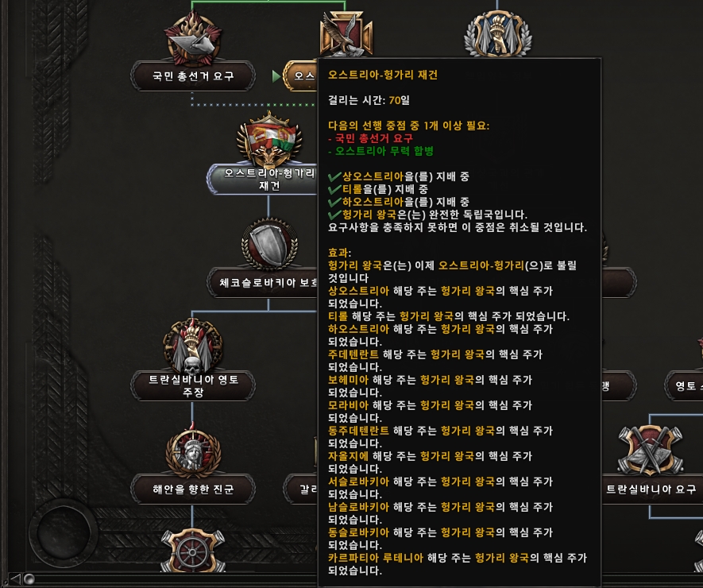The height and width of the screenshot is (588, 703).
Task: Click the 영토 focus label at right edge
Action: coord(684,385)
